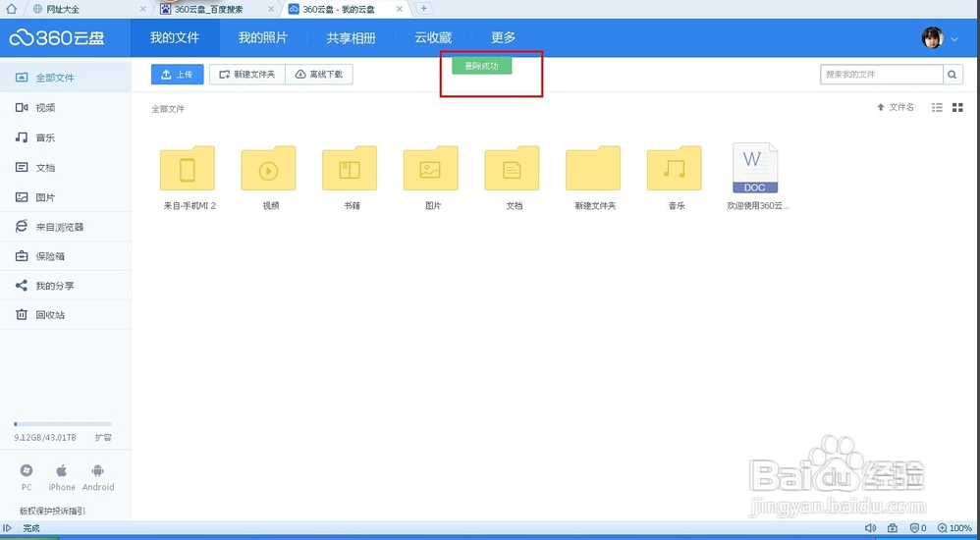This screenshot has width=980, height=540.
Task: Click the status bar volume icon
Action: coord(870,528)
